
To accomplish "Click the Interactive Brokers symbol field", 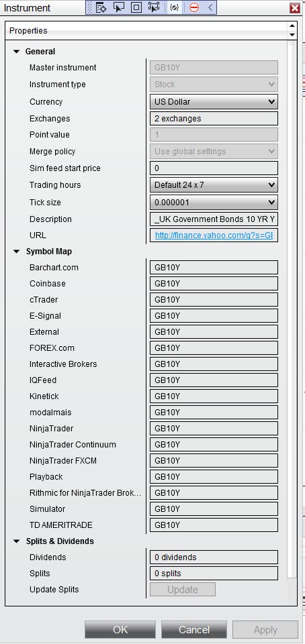I will [x=214, y=364].
